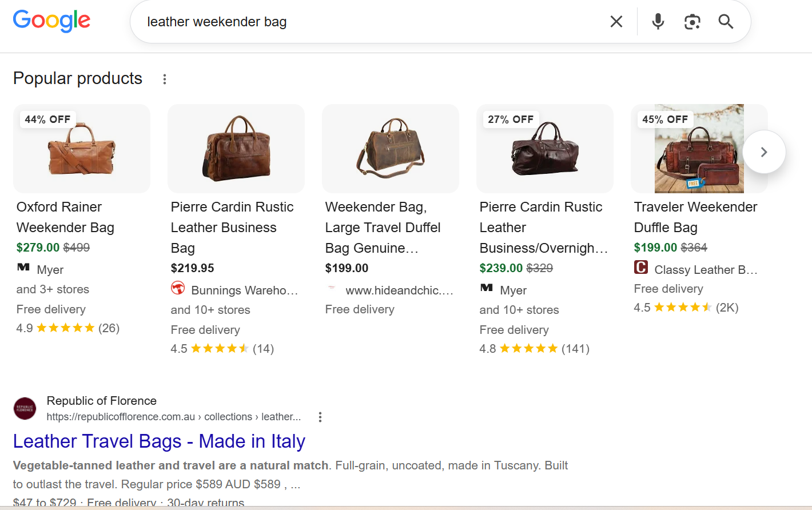
Task: Open Pierre Cardin Rustic Leather Business Bag image
Action: (236, 149)
